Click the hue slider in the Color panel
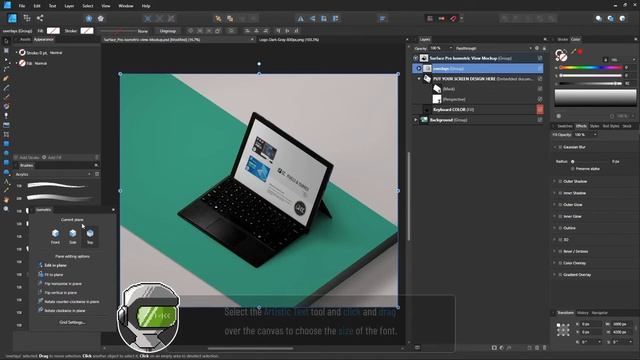 (591, 68)
